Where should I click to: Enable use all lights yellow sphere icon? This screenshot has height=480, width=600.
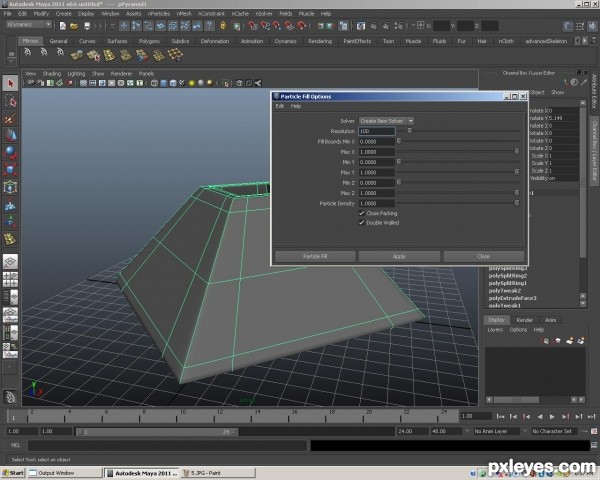192,83
